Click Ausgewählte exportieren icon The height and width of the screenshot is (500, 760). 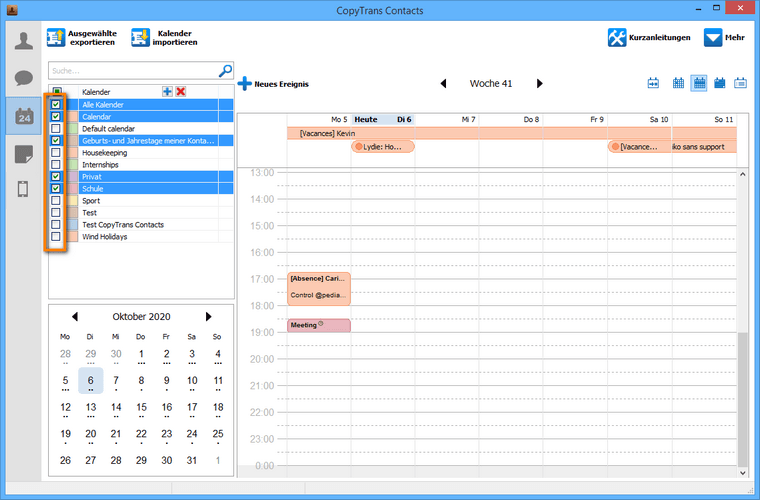56,37
